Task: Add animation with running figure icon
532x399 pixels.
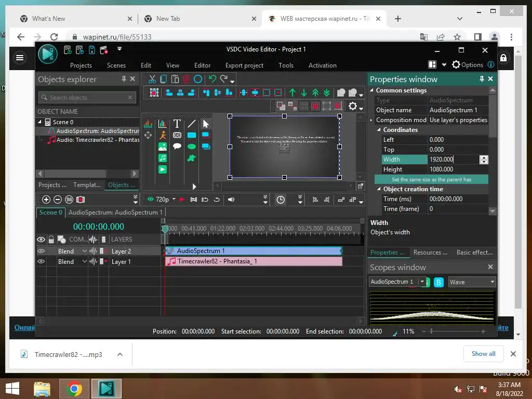Action: [163, 135]
